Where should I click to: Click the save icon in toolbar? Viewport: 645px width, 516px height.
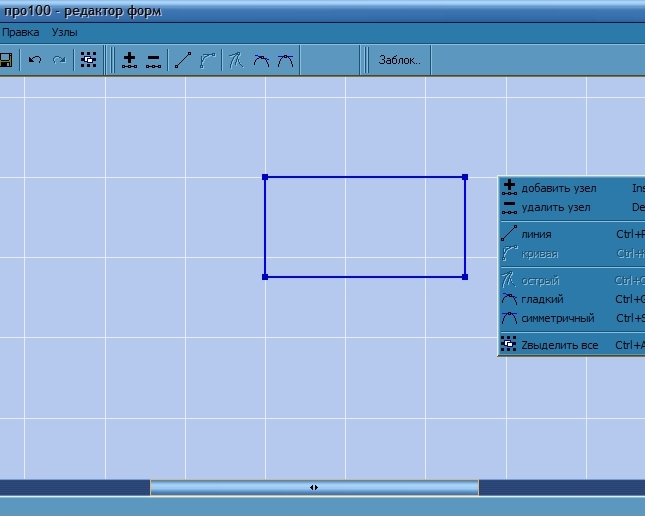(x=5, y=60)
